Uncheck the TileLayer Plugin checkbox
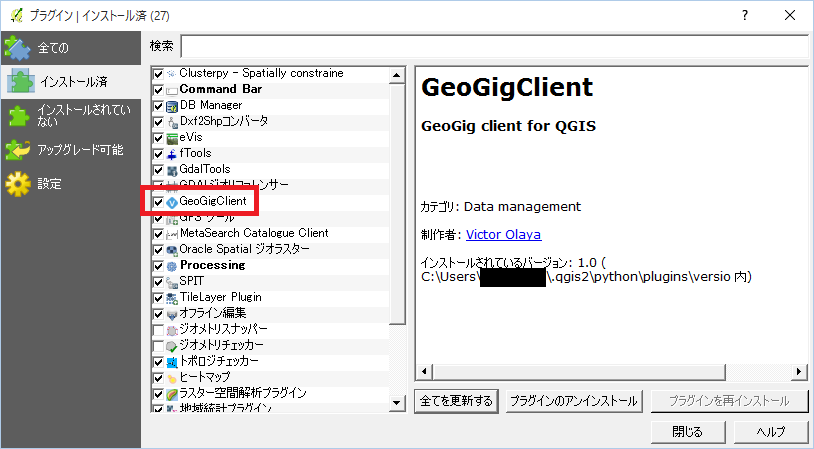The height and width of the screenshot is (449, 814). [x=158, y=298]
